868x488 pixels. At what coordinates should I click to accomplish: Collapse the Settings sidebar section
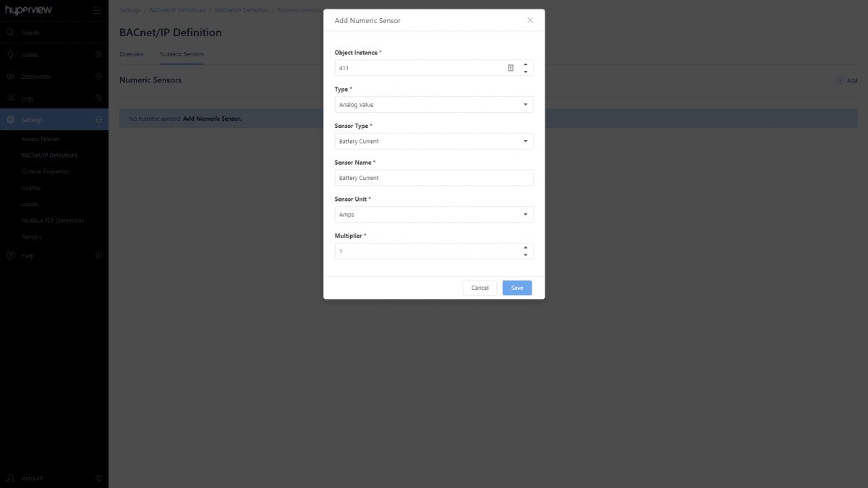pos(99,120)
